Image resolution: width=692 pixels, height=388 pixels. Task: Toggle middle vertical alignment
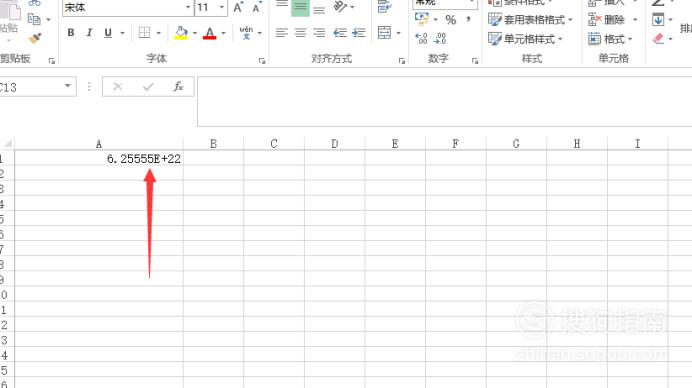pos(301,7)
